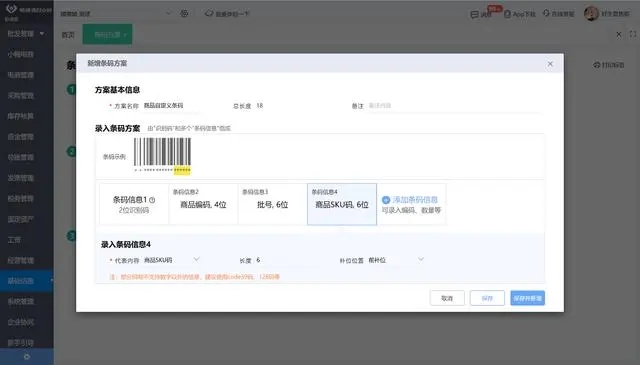Expand the account selector dropdown in header
The width and height of the screenshot is (640, 365).
[x=116, y=13]
